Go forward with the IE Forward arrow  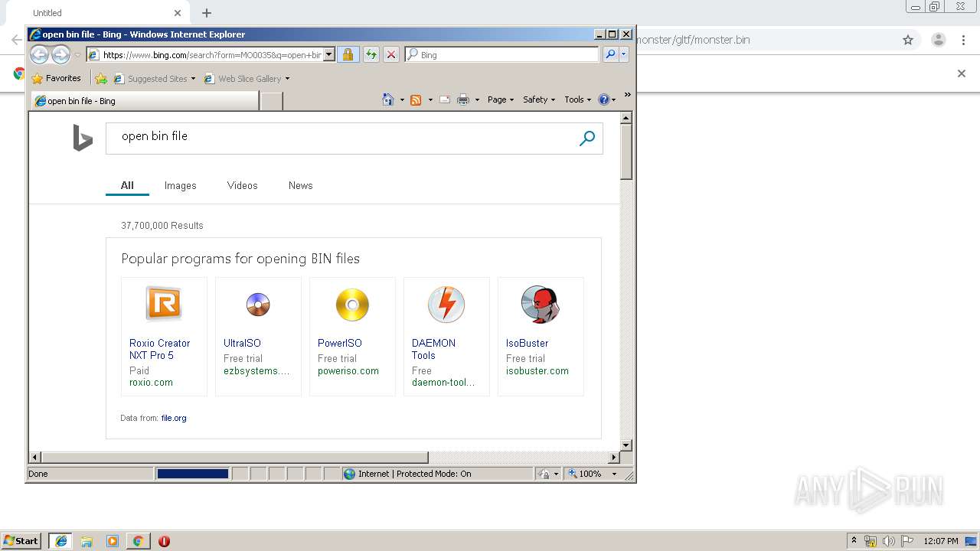tap(60, 54)
